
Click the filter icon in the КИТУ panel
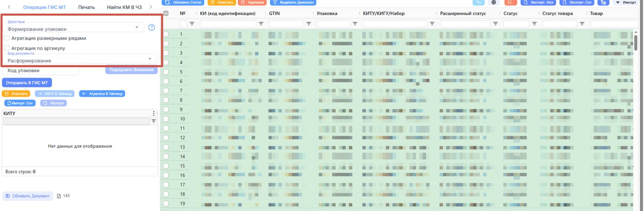click(x=154, y=121)
